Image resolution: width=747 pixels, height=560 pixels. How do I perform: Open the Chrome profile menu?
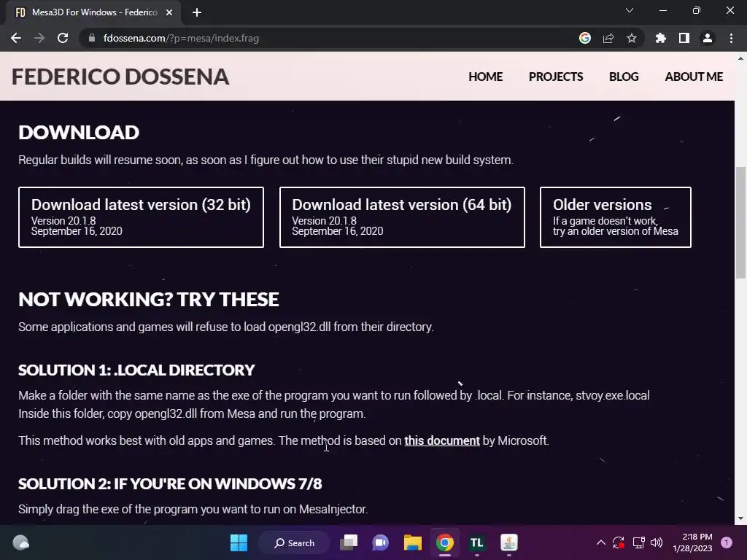point(708,38)
